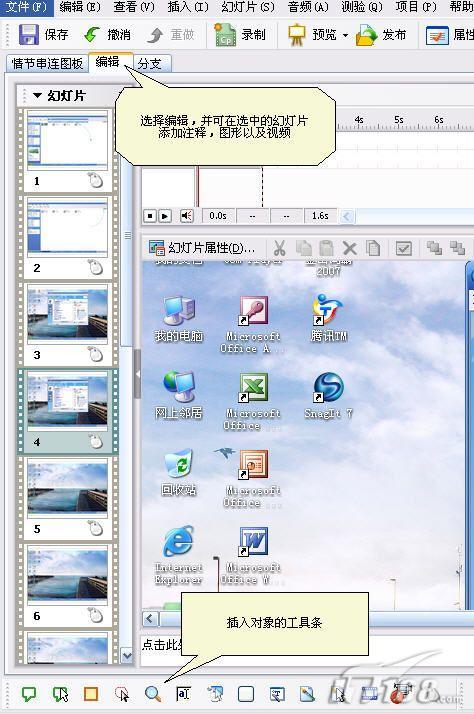The height and width of the screenshot is (714, 474).
Task: Switch to the 情节串连图板 tab
Action: point(47,63)
